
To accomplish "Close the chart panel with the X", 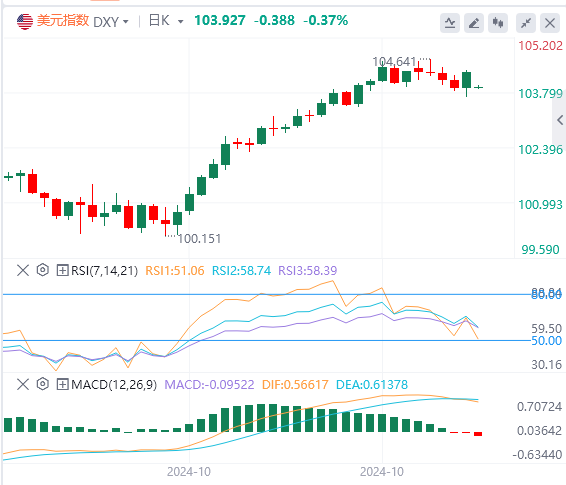I will 550,23.
